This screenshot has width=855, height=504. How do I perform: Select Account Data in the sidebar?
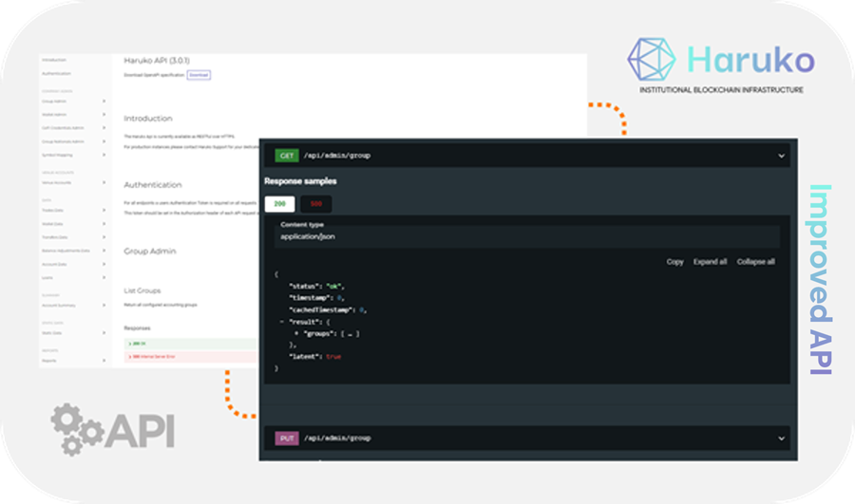click(x=54, y=264)
